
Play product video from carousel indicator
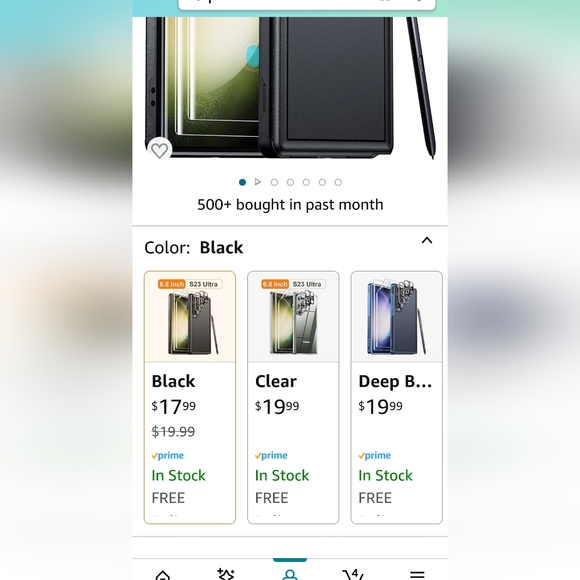click(x=258, y=182)
